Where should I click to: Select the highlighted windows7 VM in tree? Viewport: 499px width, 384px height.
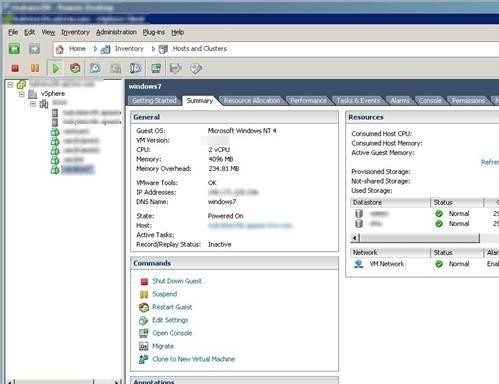78,170
